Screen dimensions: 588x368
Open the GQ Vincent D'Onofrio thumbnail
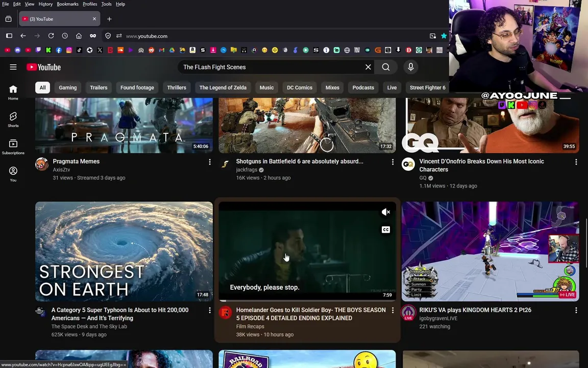pos(491,125)
